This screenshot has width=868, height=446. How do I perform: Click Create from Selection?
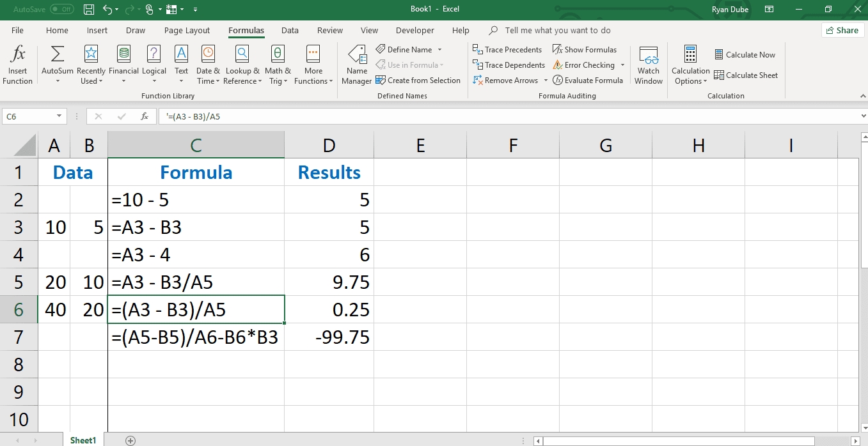click(418, 81)
